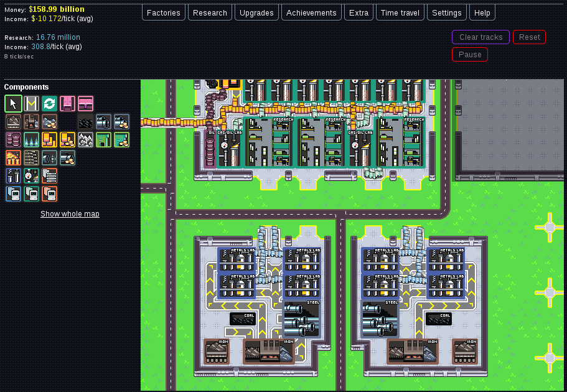Open the Time travel menu
Screen dimensions: 567x392
click(400, 12)
